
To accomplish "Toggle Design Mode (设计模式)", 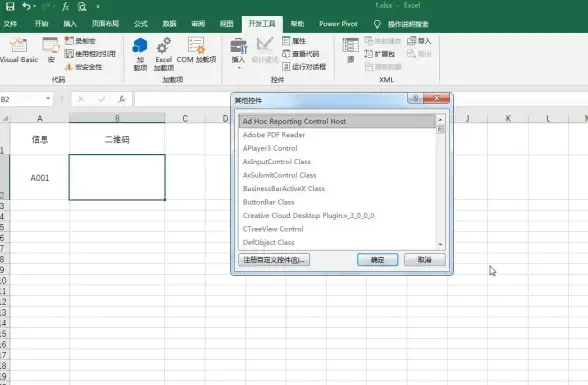I will 265,50.
